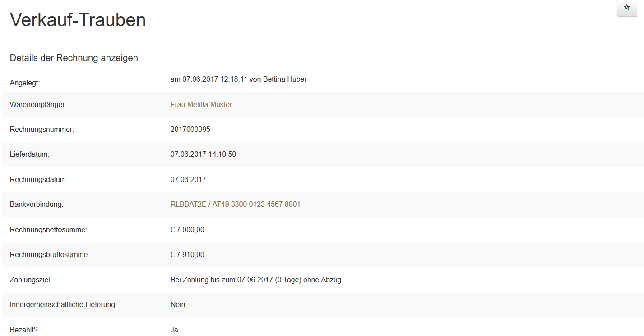Click the Zahlungsziel label

[x=31, y=280]
